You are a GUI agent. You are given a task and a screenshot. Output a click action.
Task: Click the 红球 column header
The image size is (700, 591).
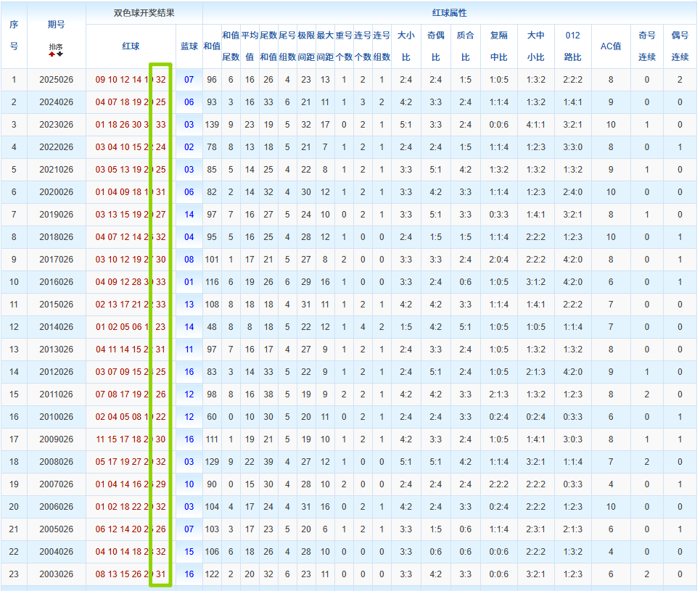click(131, 46)
